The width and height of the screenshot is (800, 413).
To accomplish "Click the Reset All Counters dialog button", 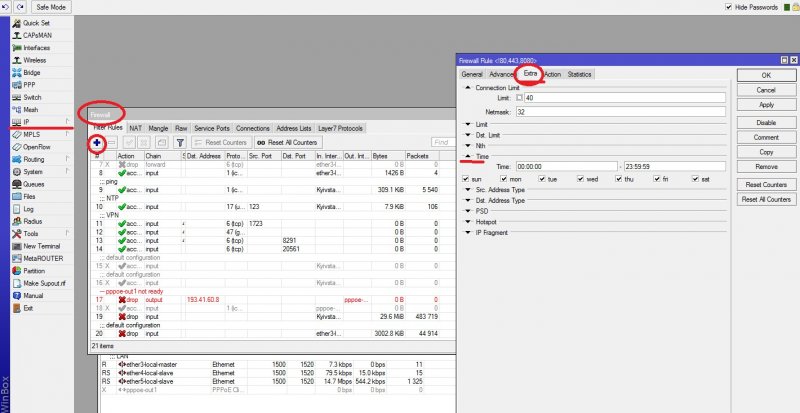I will [x=766, y=199].
